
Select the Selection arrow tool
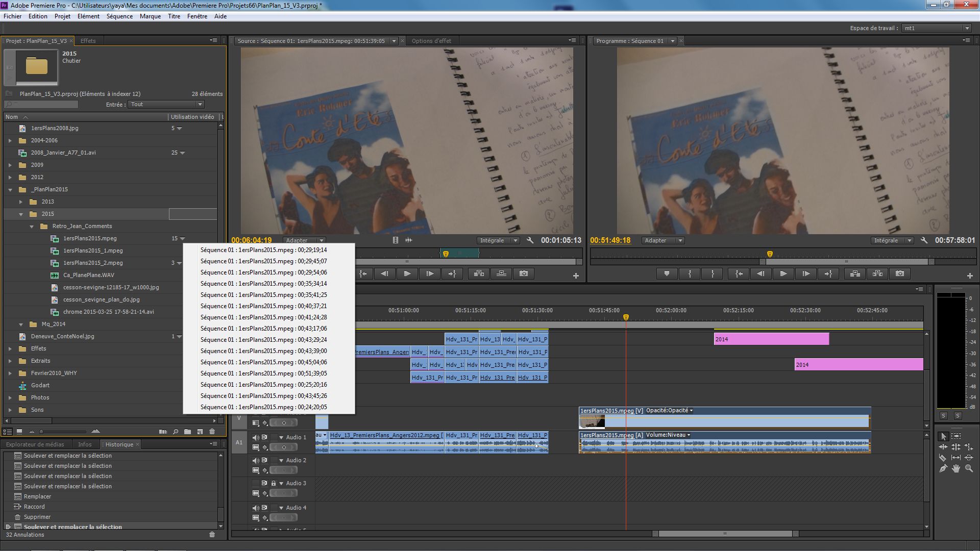(x=943, y=436)
